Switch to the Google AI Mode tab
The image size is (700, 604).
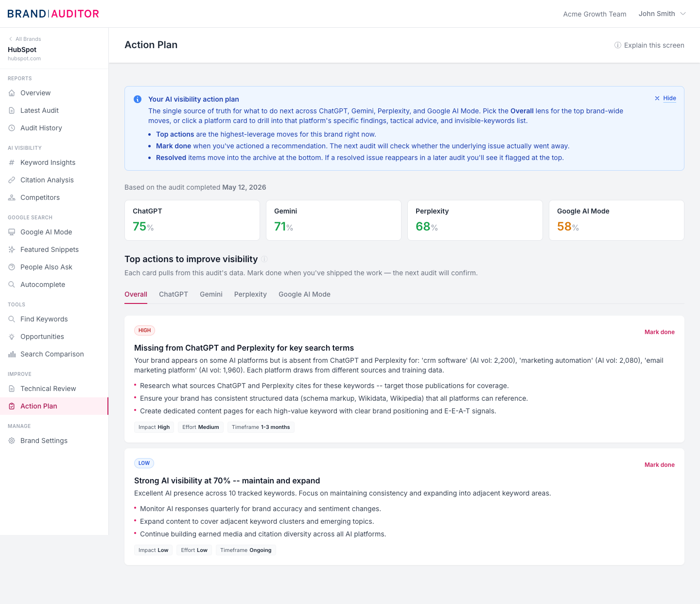[304, 294]
